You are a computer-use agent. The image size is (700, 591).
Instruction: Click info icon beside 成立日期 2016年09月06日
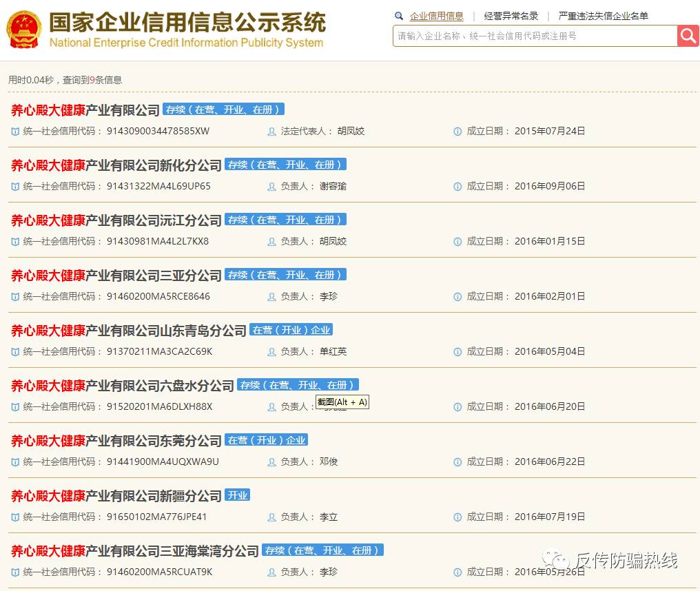(x=457, y=187)
